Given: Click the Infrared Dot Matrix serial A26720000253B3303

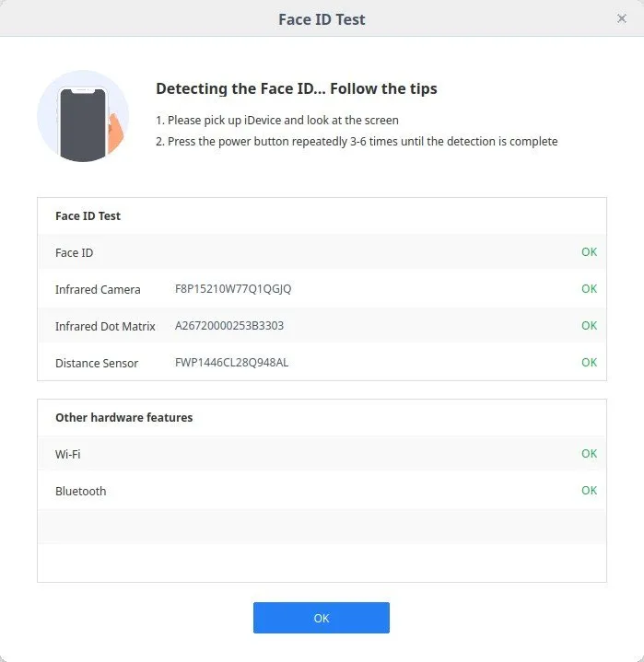Looking at the screenshot, I should click(229, 326).
